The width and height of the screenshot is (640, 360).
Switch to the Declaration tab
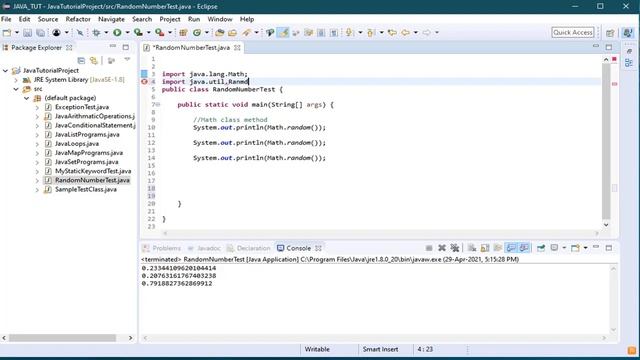(x=249, y=248)
